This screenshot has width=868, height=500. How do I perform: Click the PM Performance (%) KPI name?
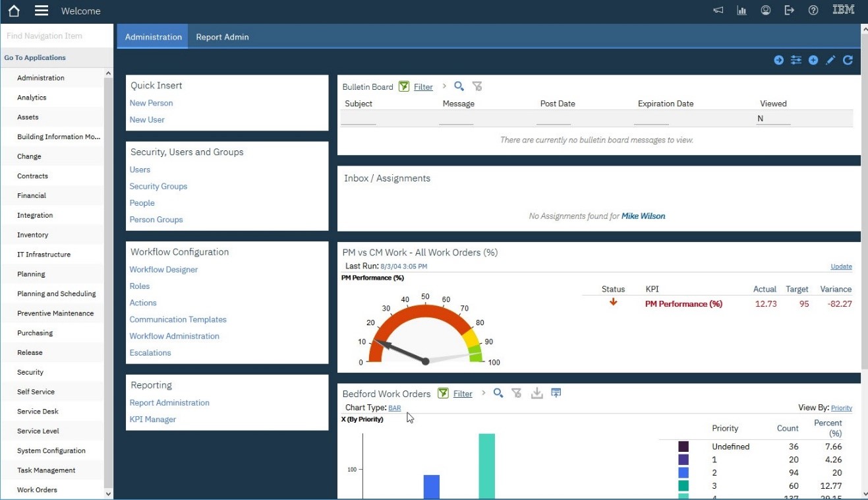[x=683, y=304]
